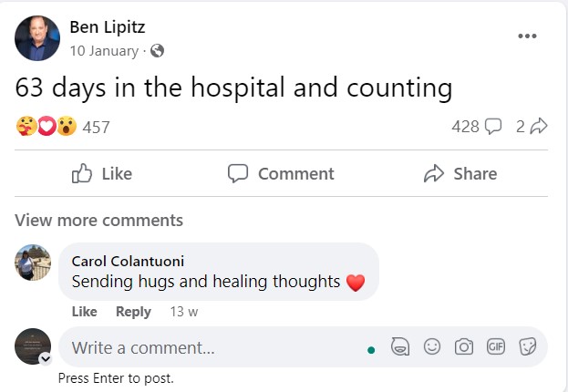Image resolution: width=568 pixels, height=392 pixels.
Task: Share the post with Share button
Action: pos(460,173)
